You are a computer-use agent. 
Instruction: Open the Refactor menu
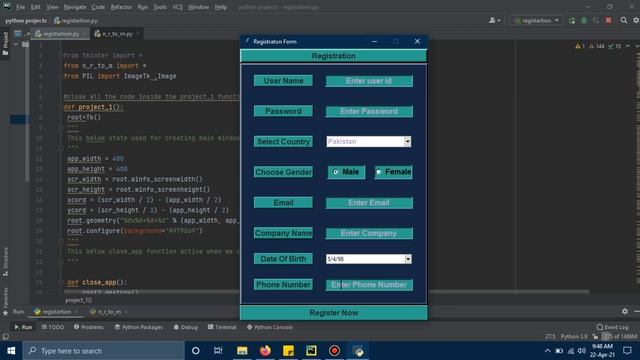121,7
